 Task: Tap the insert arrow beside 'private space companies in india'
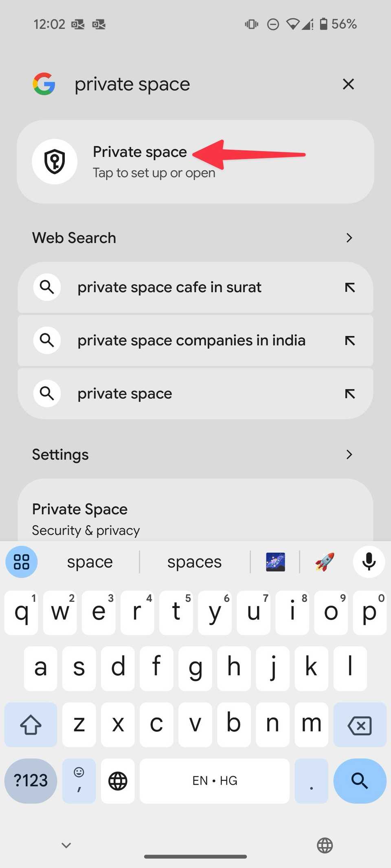point(349,340)
